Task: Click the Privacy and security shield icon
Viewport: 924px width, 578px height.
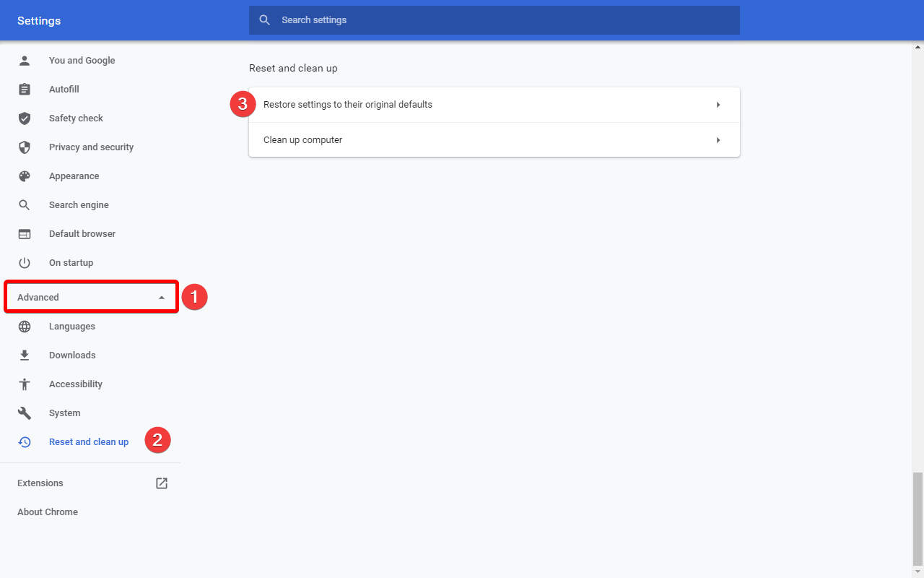Action: tap(25, 147)
